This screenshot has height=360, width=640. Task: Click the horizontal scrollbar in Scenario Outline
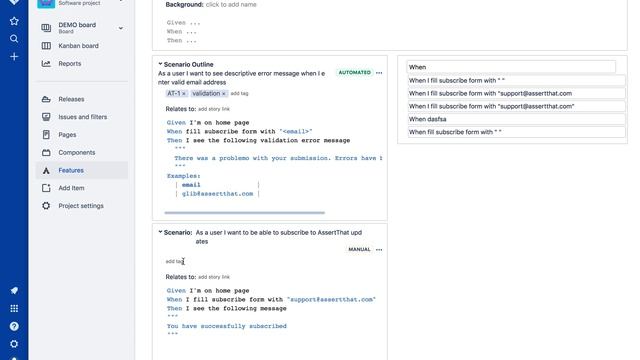pos(244,213)
